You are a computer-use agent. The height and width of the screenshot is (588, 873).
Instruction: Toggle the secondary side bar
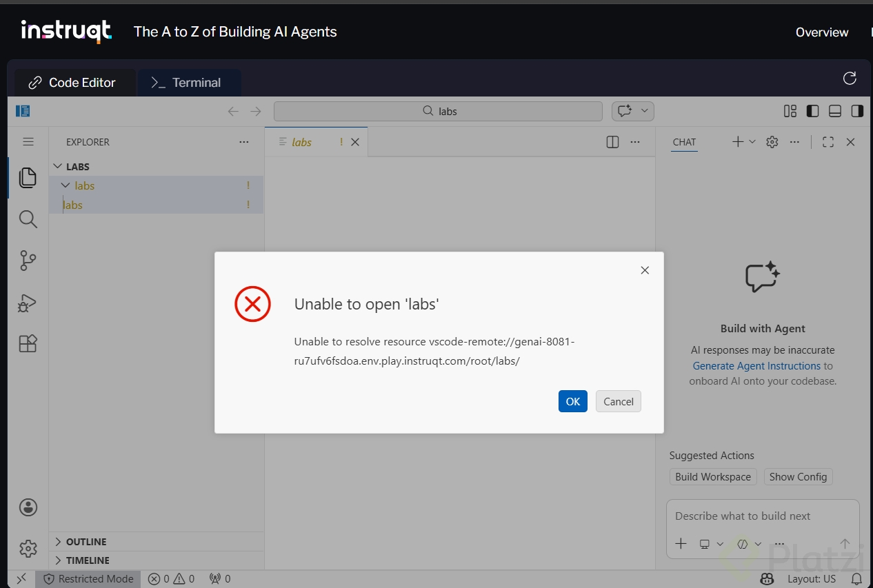[x=857, y=111]
